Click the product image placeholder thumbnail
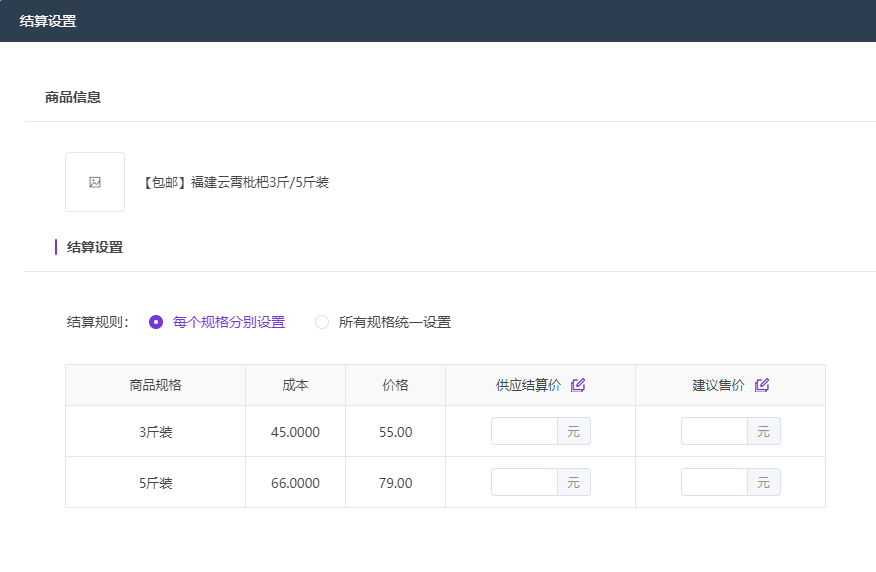Screen dimensions: 876x572 click(95, 182)
